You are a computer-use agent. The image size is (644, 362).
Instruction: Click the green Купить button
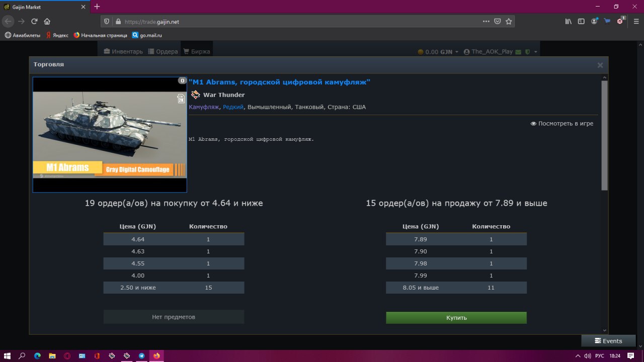(x=456, y=318)
